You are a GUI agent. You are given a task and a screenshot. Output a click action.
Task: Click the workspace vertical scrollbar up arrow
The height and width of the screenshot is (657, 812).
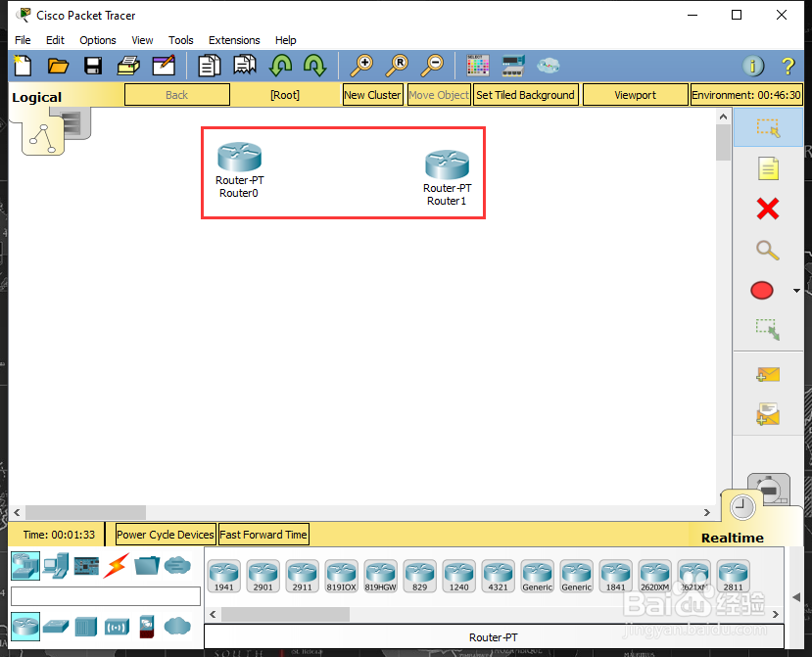[x=724, y=117]
